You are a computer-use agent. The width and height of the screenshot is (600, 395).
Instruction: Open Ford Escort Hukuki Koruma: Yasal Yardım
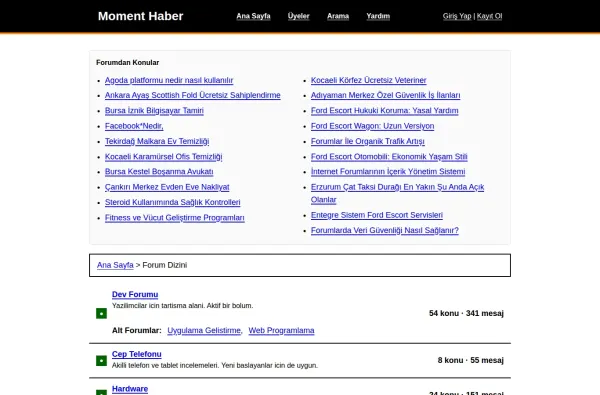point(385,110)
